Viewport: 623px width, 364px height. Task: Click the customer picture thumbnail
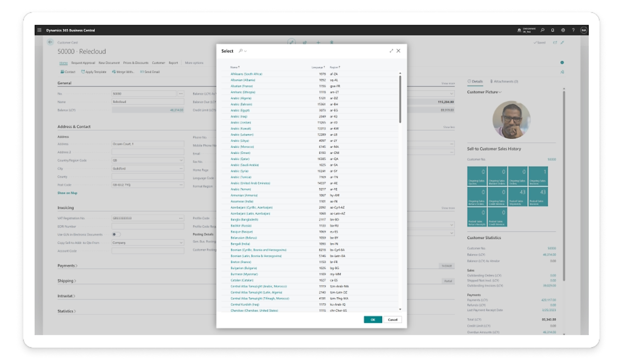click(x=511, y=120)
